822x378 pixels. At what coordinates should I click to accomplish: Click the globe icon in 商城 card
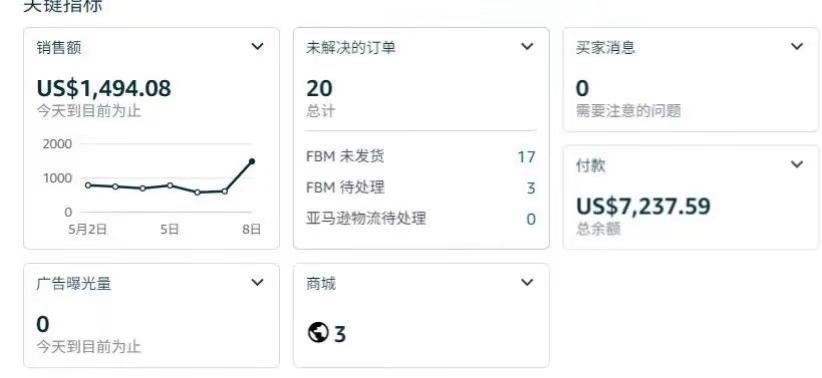click(x=318, y=332)
